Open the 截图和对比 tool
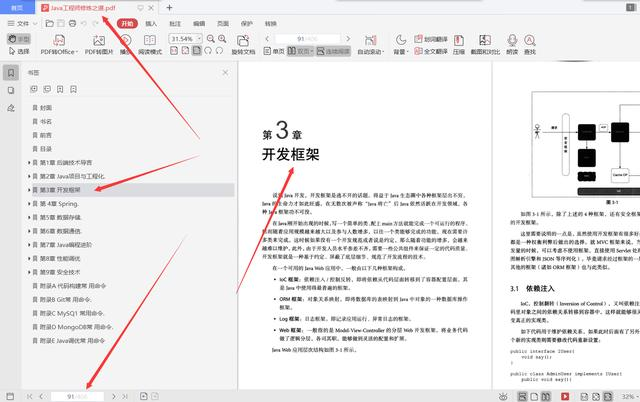The width and height of the screenshot is (640, 402). pos(485,44)
